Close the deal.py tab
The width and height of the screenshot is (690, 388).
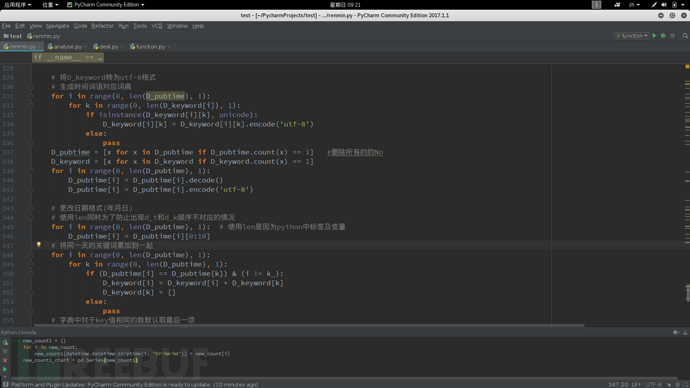click(x=122, y=47)
